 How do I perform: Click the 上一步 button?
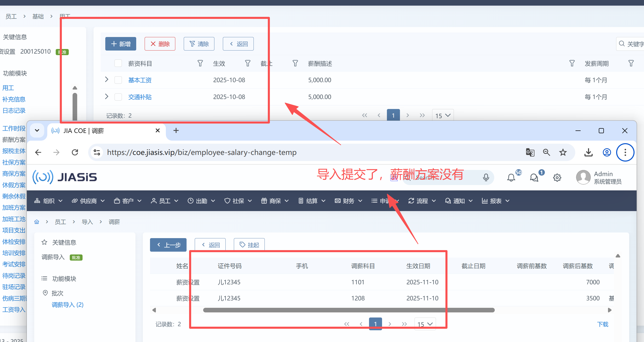tap(168, 245)
